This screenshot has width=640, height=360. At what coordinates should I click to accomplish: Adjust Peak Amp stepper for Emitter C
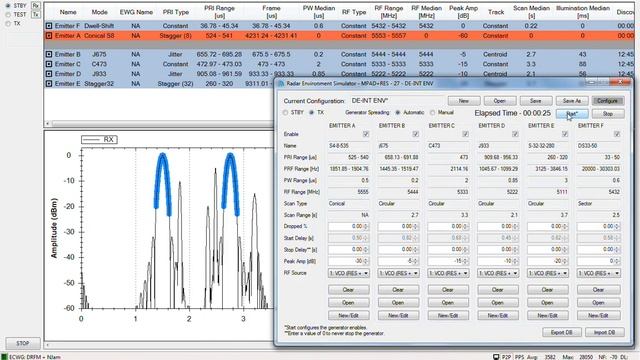pos(465,261)
